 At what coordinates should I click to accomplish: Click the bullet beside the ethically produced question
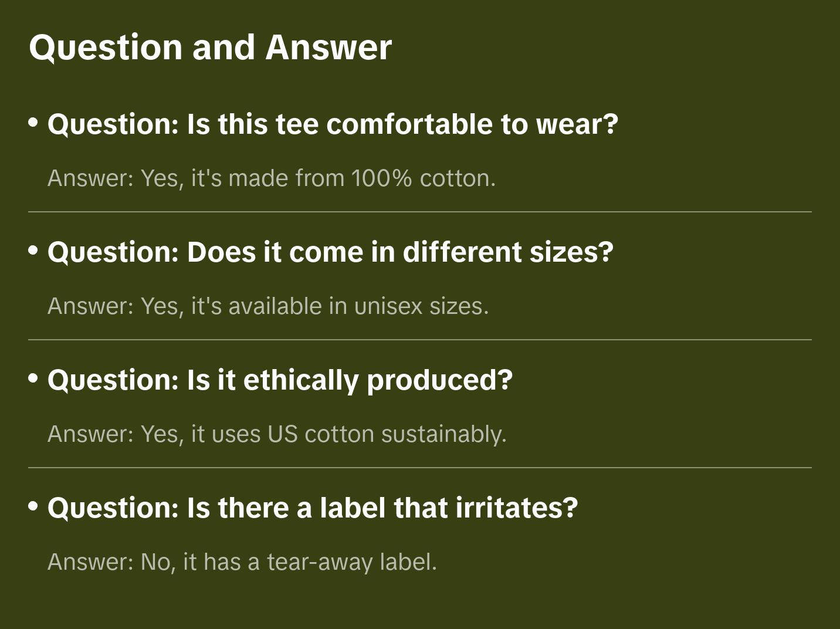click(x=33, y=378)
